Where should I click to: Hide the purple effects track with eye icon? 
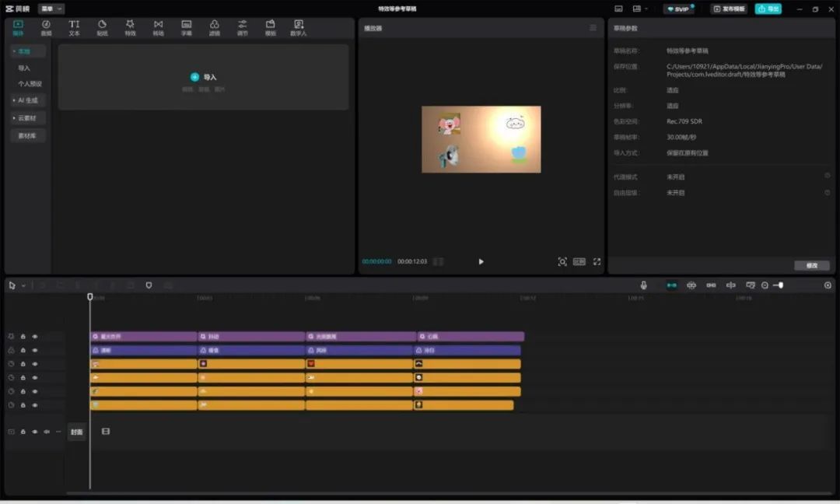pos(35,336)
